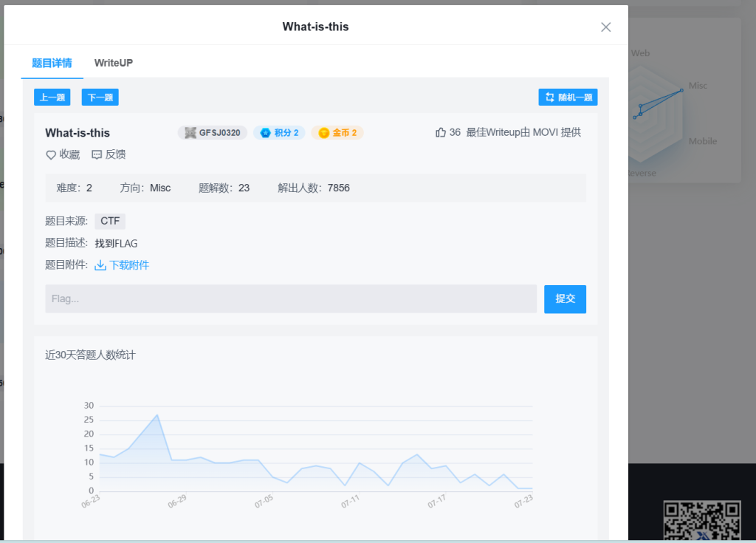Screen dimensions: 756x543
Task: Switch to the WriteUP tab
Action: tap(114, 63)
